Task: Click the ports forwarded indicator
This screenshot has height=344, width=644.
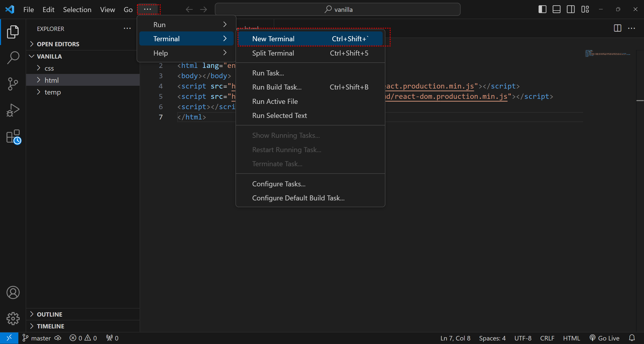Action: point(112,338)
